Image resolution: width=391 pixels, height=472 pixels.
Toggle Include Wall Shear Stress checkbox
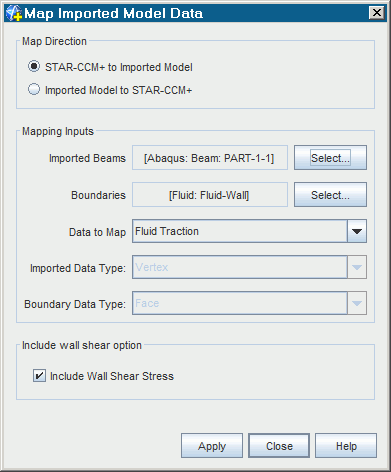coord(39,376)
